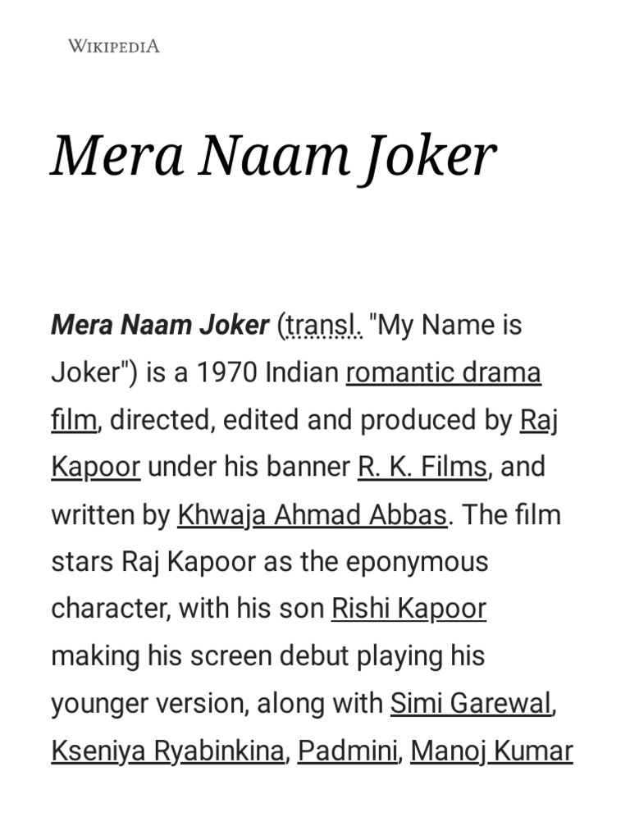Viewport: 630px width, 840px height.
Task: Click the quoted My Name is text
Action: [x=446, y=326]
